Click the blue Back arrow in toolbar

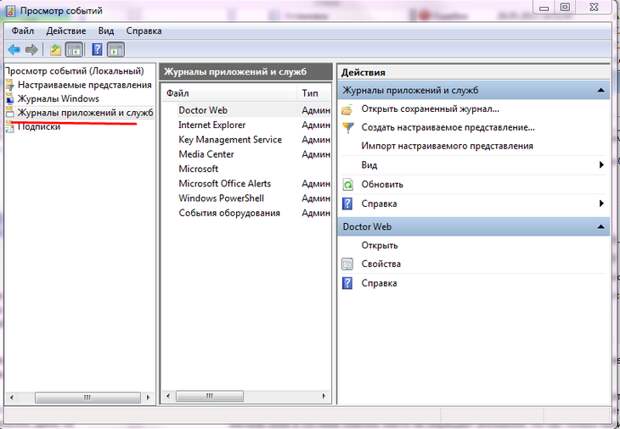pos(14,50)
